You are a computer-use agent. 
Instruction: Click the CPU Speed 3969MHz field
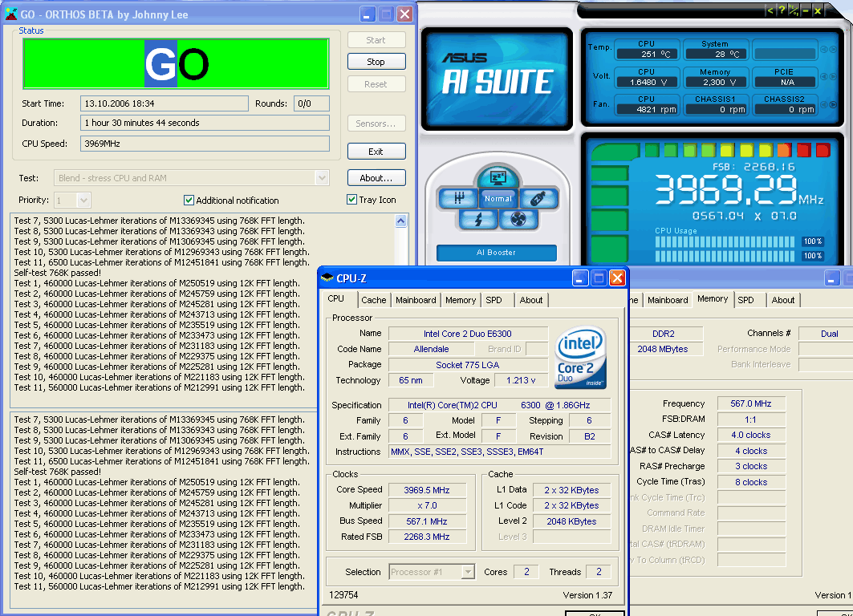pos(205,144)
